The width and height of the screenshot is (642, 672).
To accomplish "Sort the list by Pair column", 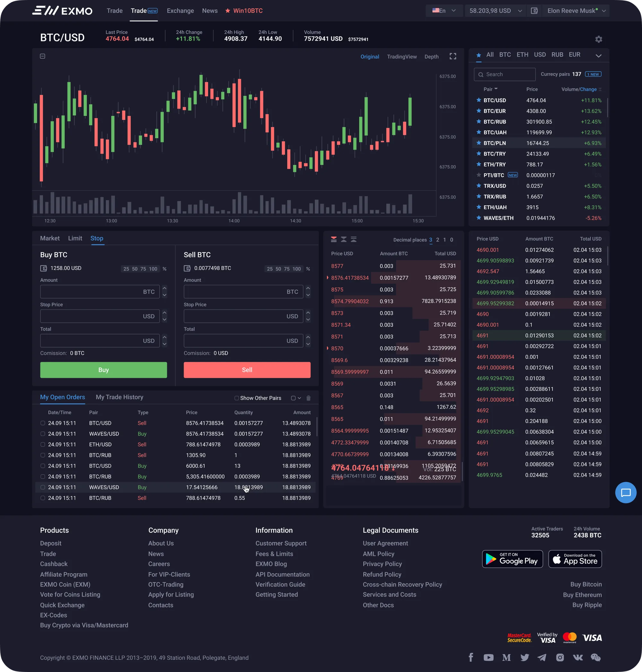I will pyautogui.click(x=490, y=89).
